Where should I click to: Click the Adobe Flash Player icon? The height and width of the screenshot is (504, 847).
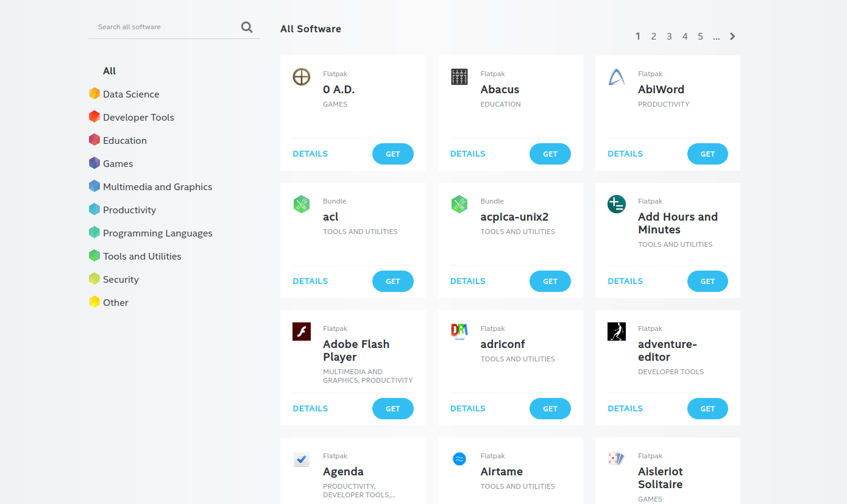[302, 332]
